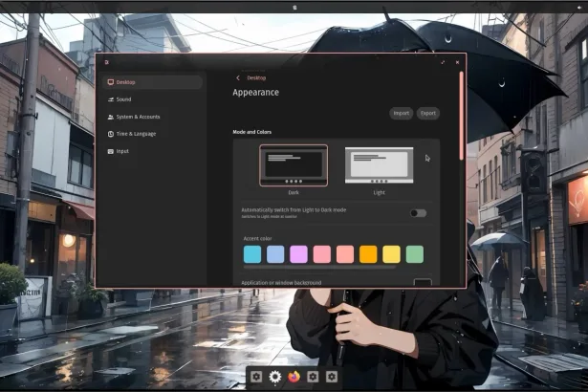Click the Input keyboard icon
Viewport: 588px width, 392px height.
(112, 151)
